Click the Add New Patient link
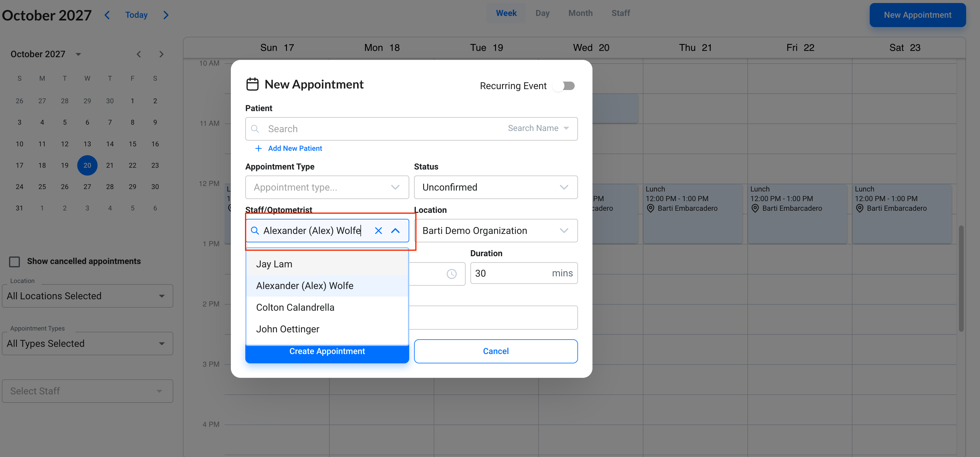980x457 pixels. 295,148
